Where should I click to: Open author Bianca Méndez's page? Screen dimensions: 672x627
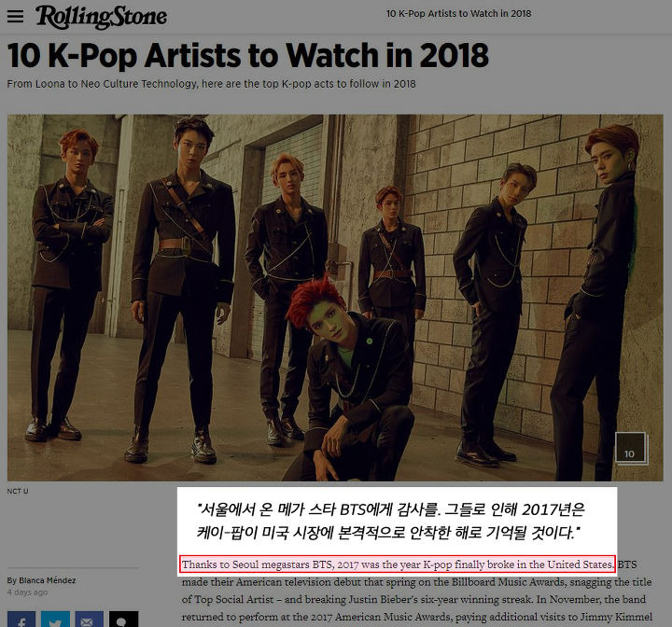pyautogui.click(x=41, y=580)
